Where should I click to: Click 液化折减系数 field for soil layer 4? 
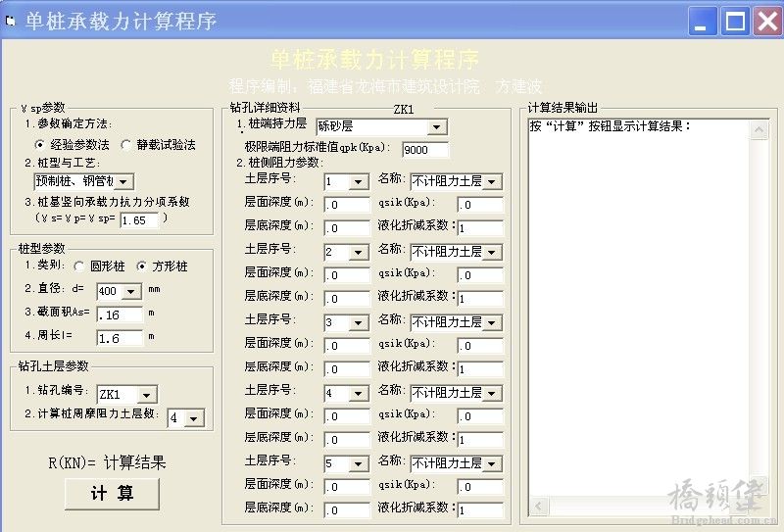[480, 440]
